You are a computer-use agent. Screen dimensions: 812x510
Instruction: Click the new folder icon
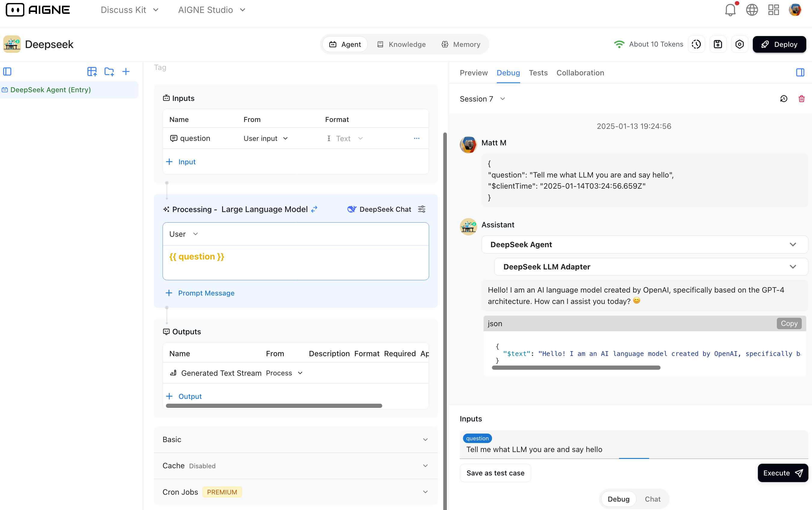(x=109, y=71)
